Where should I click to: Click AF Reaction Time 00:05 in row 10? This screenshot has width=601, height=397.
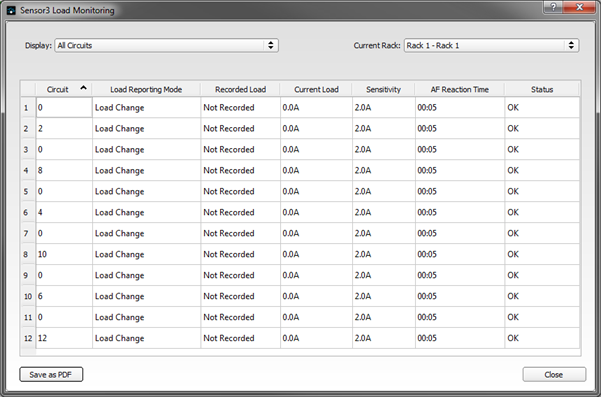click(x=460, y=296)
